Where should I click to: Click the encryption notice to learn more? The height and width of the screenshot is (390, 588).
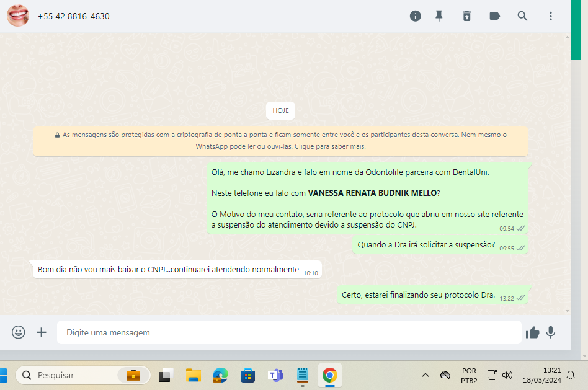point(280,141)
